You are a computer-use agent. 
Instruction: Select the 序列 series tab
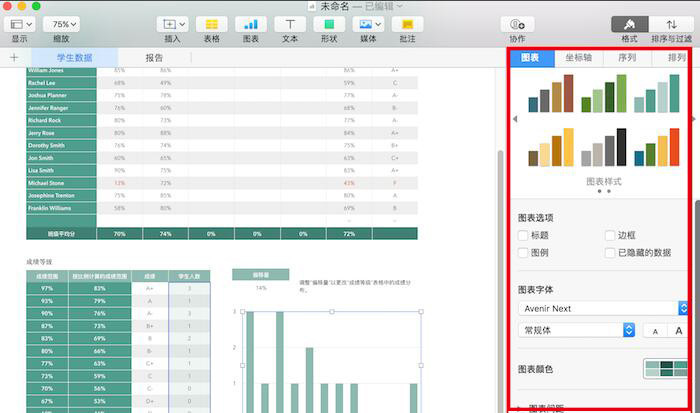[x=627, y=58]
